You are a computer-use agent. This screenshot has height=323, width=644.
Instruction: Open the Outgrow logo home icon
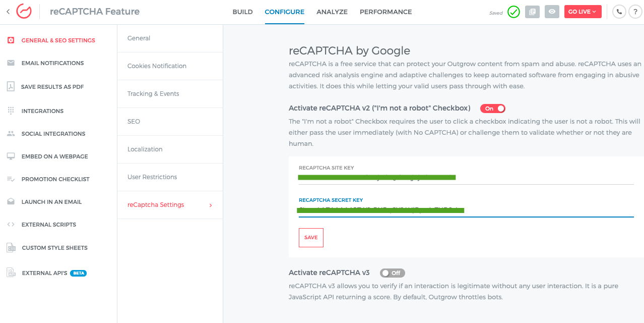pyautogui.click(x=24, y=11)
